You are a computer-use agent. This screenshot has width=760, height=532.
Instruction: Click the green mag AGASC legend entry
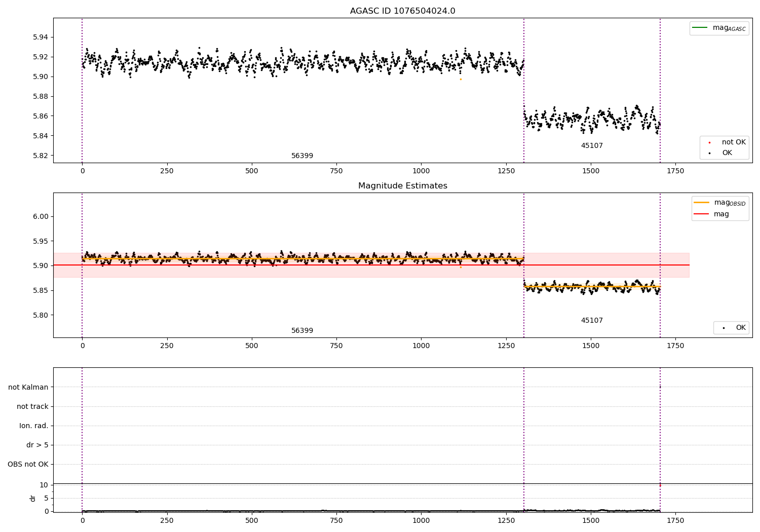[719, 28]
